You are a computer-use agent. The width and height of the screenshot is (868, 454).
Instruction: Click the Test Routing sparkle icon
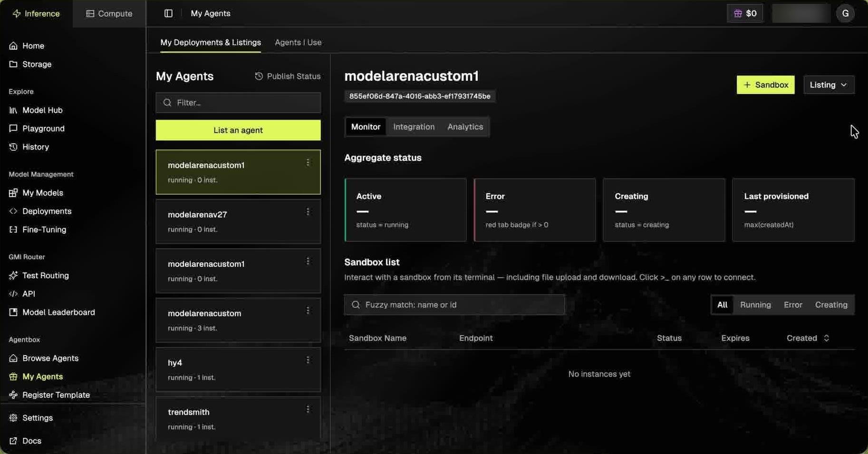point(13,275)
